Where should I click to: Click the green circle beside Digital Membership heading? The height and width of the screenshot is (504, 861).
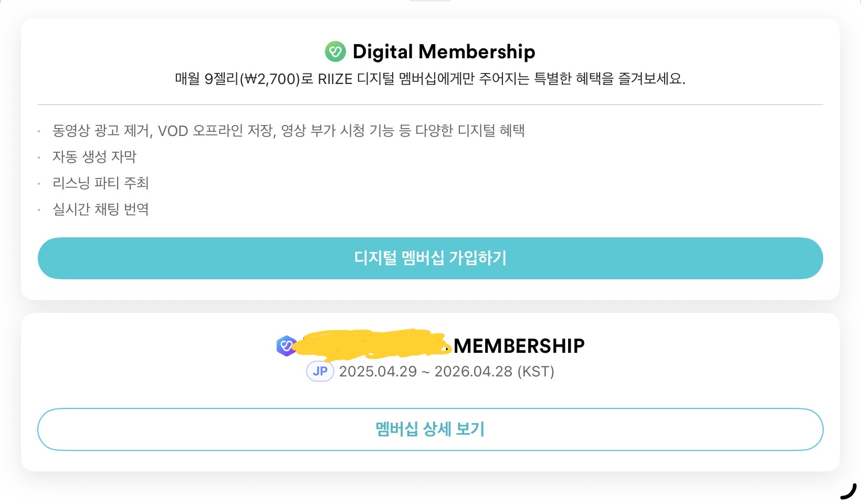334,51
